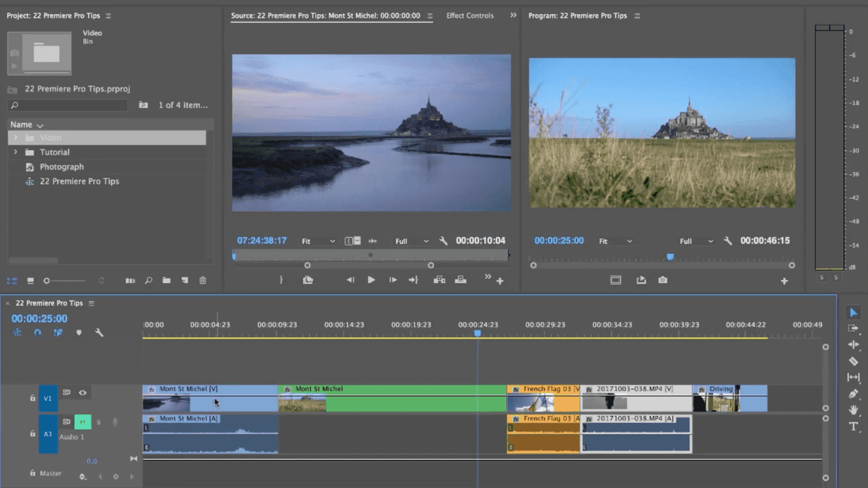Viewport: 868px width, 488px height.
Task: Select the Pen tool in the tools panel
Action: [x=853, y=394]
